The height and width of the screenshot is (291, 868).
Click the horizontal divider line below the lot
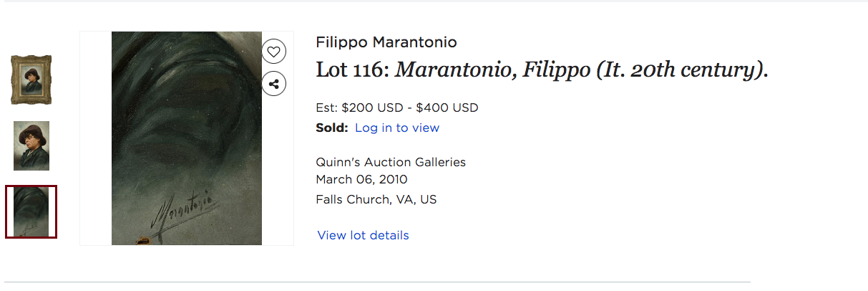[377, 282]
